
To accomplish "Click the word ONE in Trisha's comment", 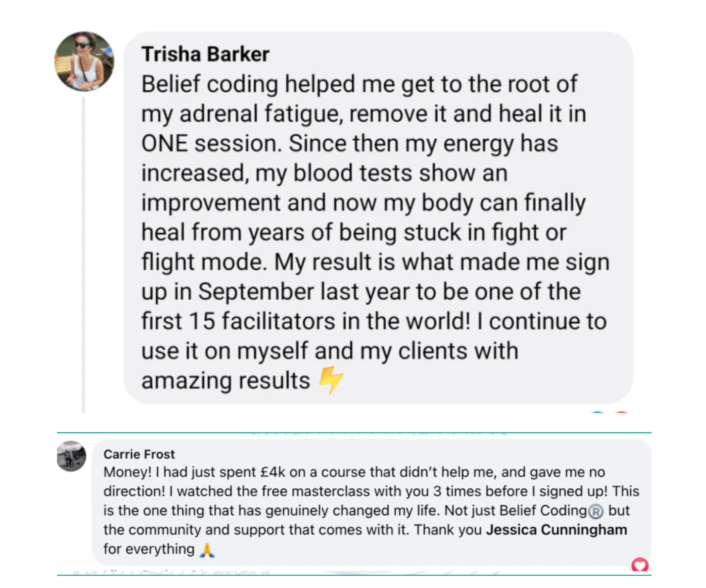I will (x=165, y=144).
